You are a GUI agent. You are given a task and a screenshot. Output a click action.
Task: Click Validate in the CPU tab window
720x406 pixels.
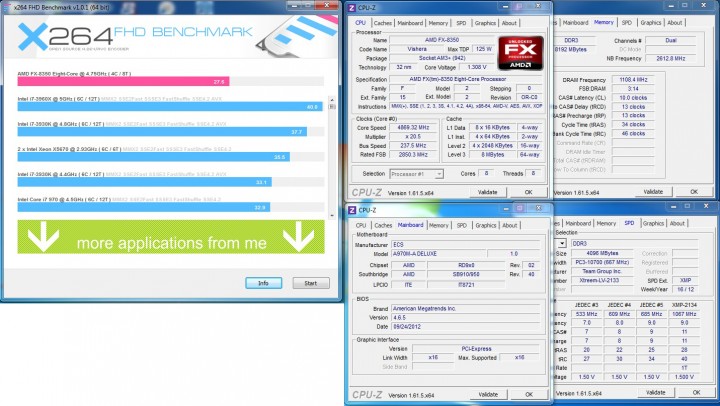pyautogui.click(x=488, y=192)
